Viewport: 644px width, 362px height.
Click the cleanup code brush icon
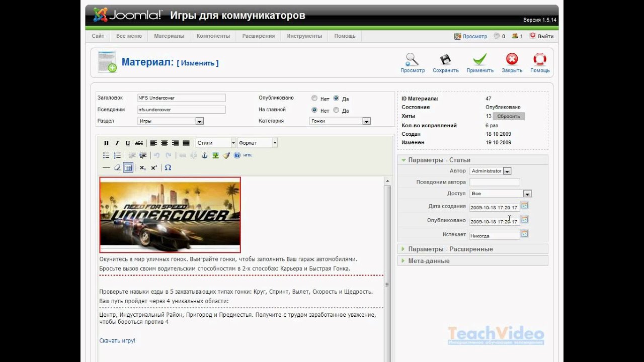pyautogui.click(x=226, y=155)
